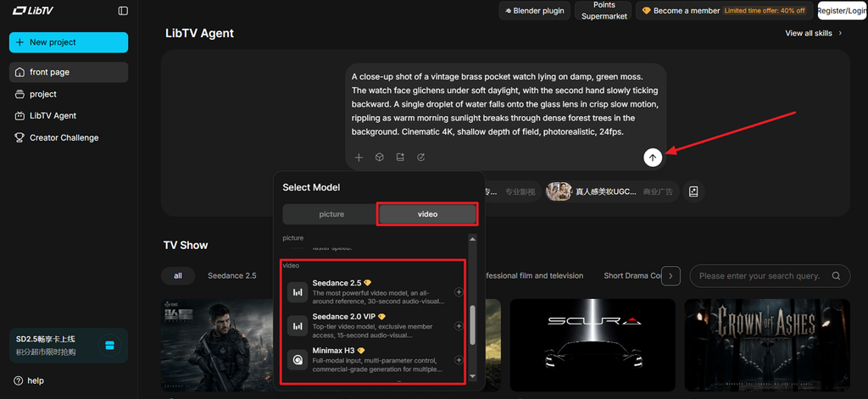
Task: Click the blue icon on the SD2.5 card
Action: [109, 346]
